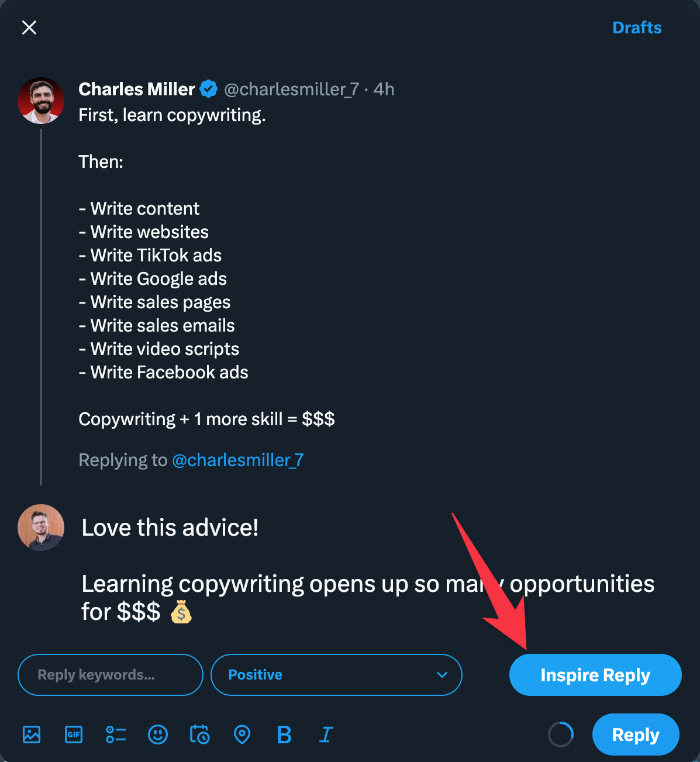Add an image to the reply

point(32,735)
